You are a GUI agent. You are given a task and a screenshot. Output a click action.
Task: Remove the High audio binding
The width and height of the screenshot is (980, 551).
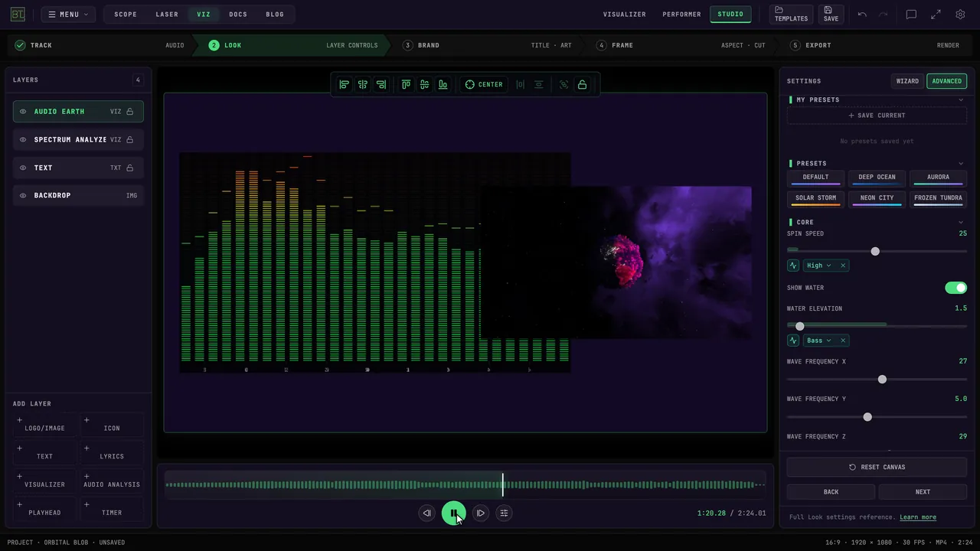843,266
